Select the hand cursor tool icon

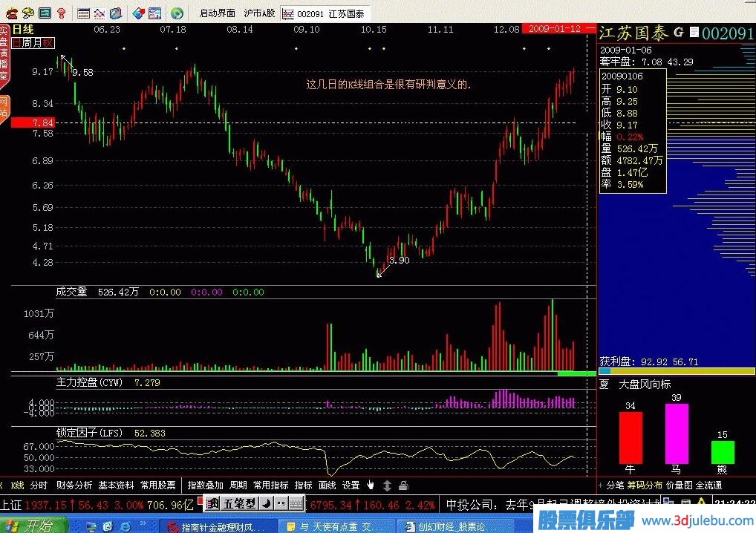click(x=371, y=485)
